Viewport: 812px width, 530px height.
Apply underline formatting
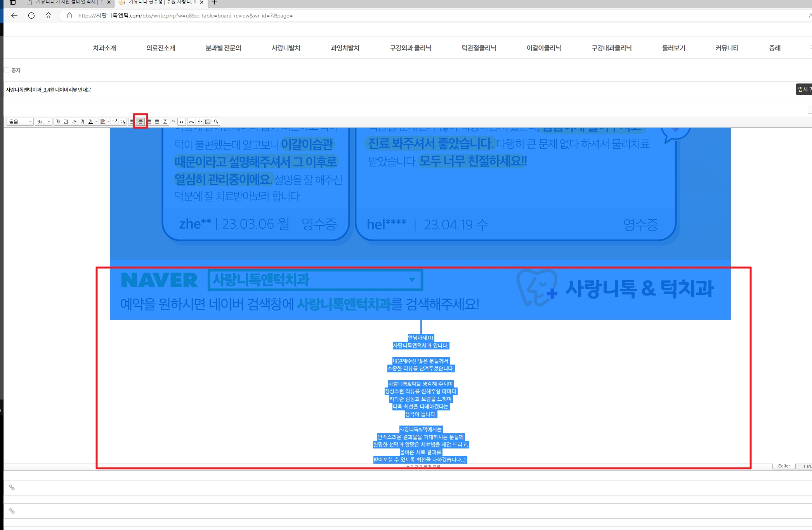66,122
